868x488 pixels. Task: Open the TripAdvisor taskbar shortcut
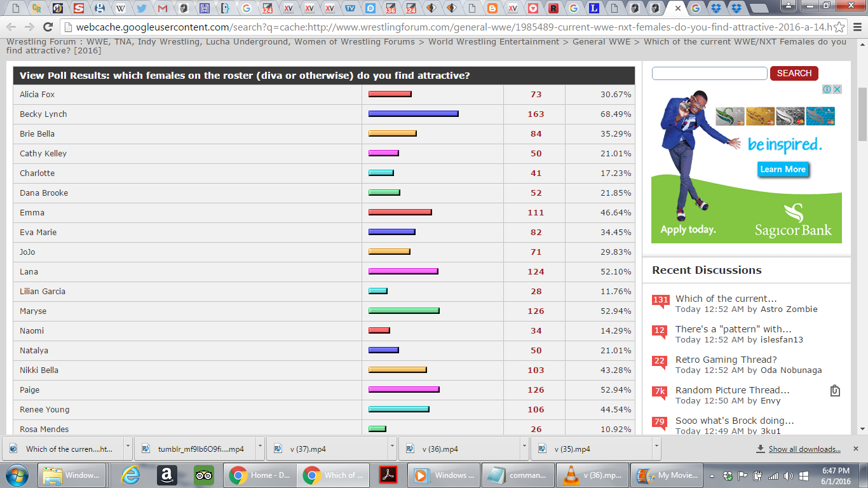[203, 475]
